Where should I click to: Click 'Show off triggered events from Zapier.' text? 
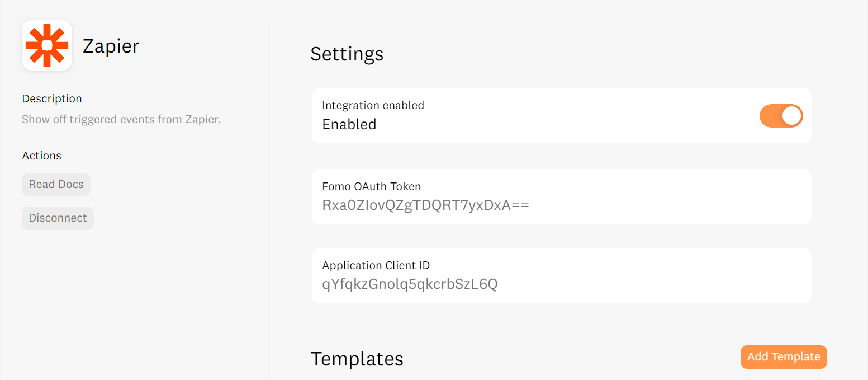121,120
